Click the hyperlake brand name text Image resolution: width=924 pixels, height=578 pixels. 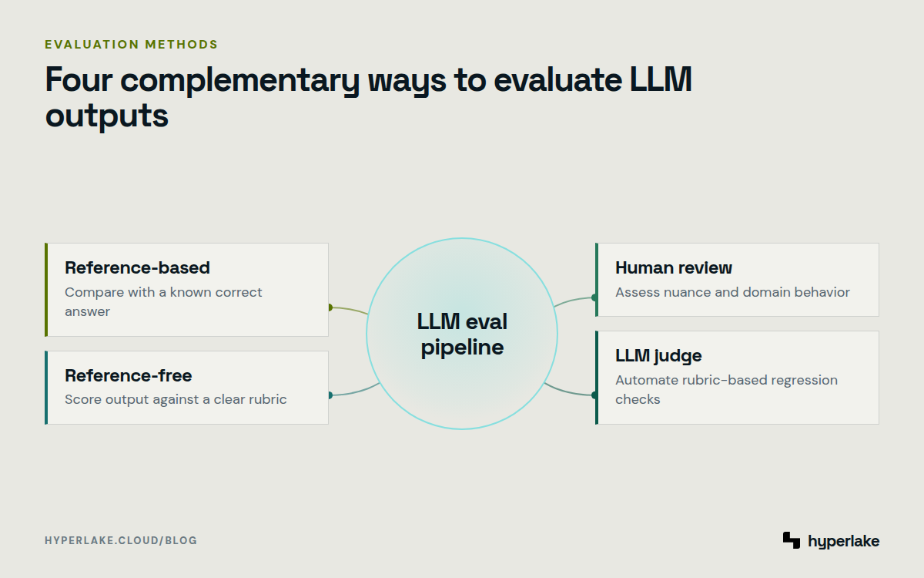coord(844,541)
